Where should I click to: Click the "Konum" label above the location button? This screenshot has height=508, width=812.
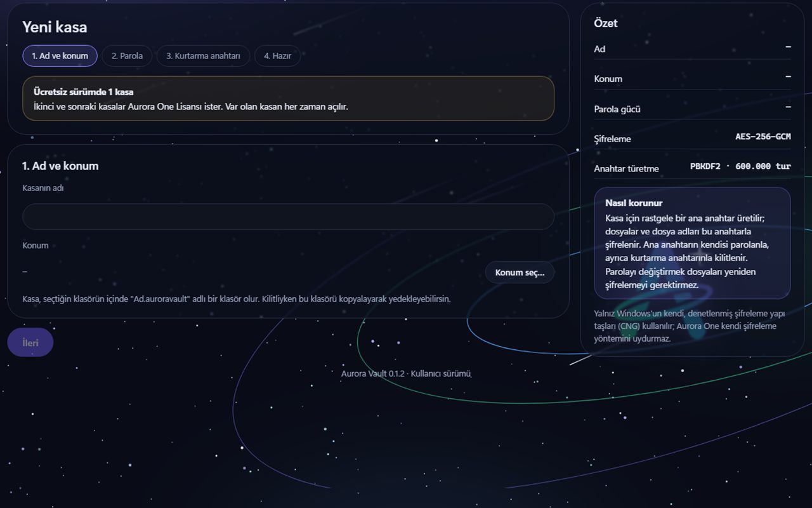(36, 245)
